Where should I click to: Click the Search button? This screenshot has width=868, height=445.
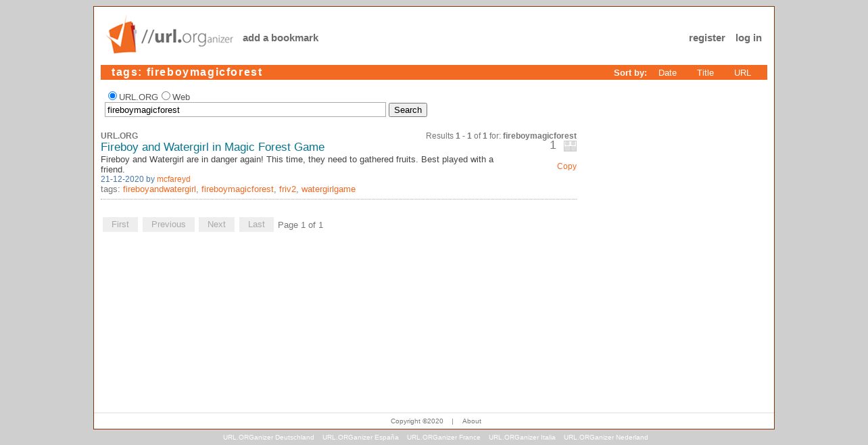point(408,110)
